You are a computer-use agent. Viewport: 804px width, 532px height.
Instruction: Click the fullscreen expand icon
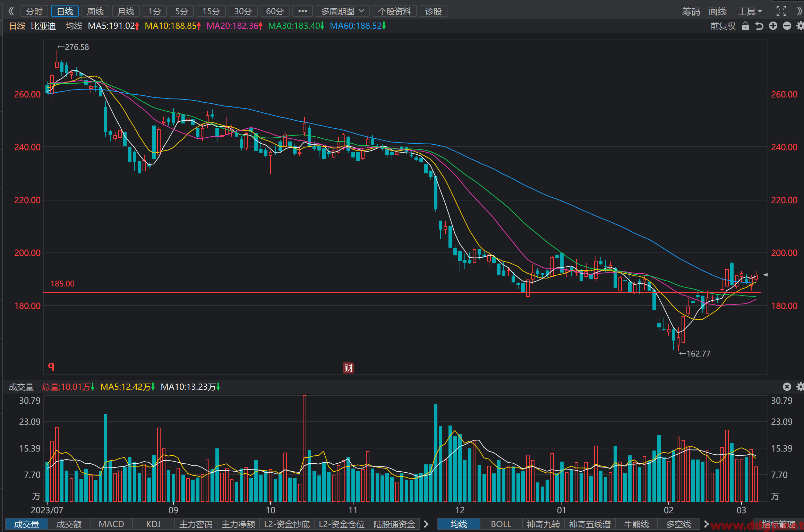point(781,11)
